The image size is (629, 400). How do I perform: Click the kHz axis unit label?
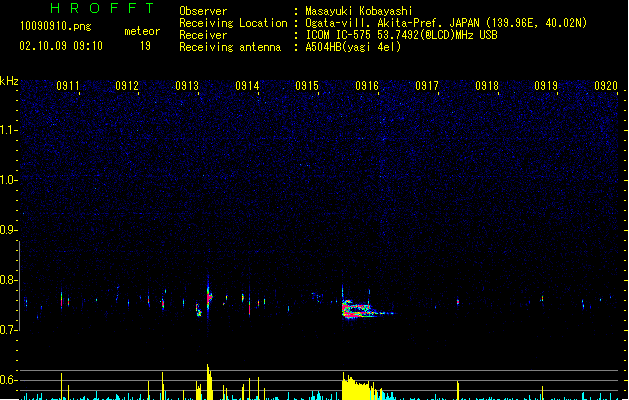tap(9, 81)
